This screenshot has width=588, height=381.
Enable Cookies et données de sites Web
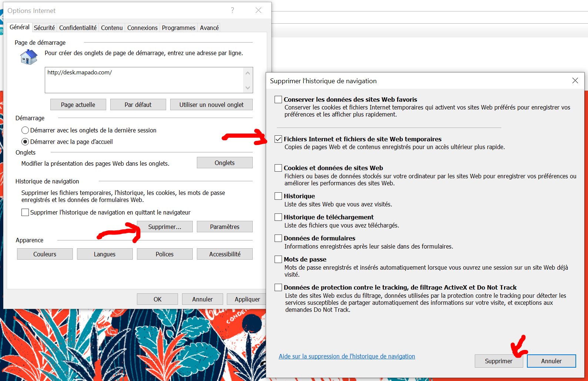coord(278,168)
